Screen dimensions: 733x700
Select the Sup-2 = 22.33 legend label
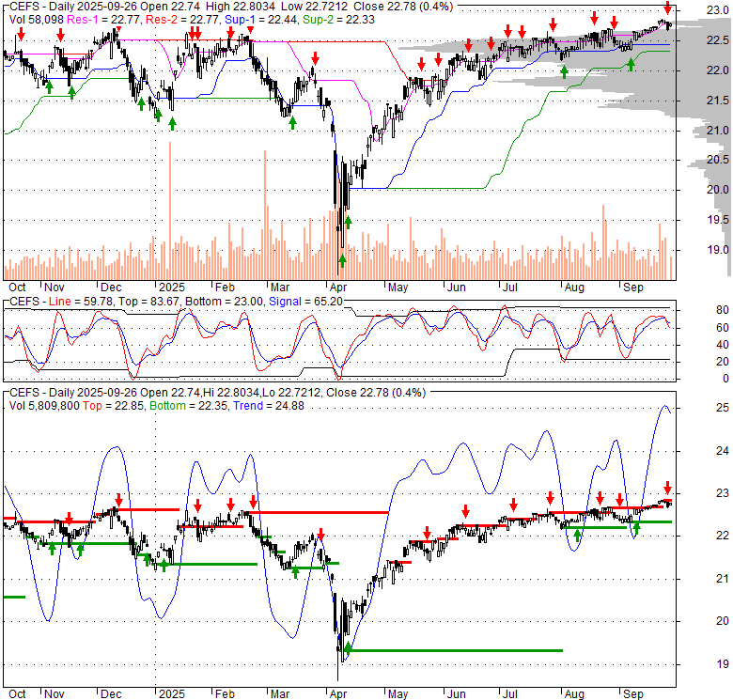coord(338,20)
